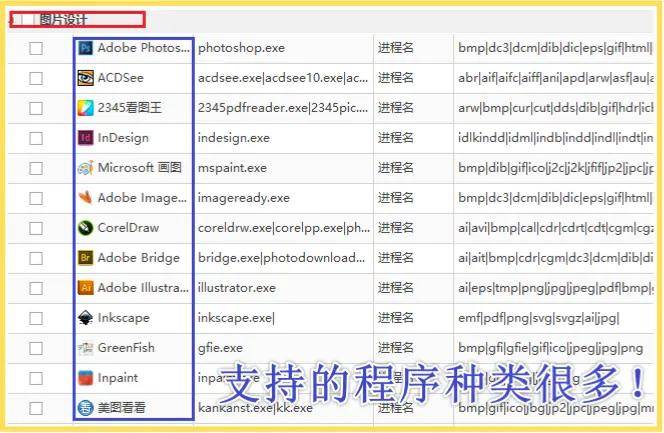This screenshot has width=664, height=433.
Task: Select the Inkscape row checkbox
Action: click(x=36, y=318)
